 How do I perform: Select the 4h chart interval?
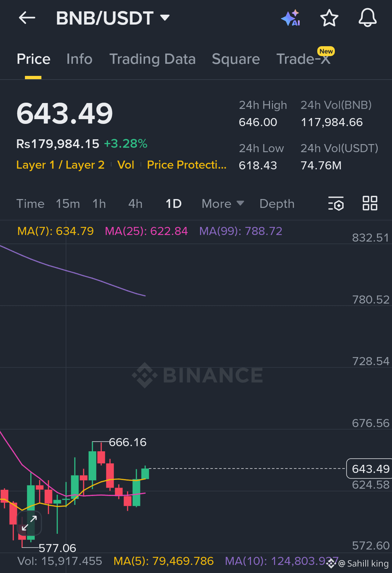135,204
